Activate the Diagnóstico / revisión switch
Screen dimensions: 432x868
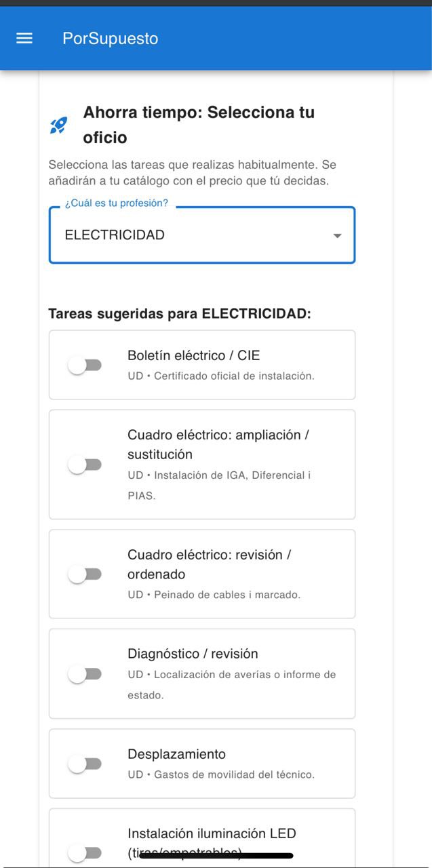click(x=85, y=673)
